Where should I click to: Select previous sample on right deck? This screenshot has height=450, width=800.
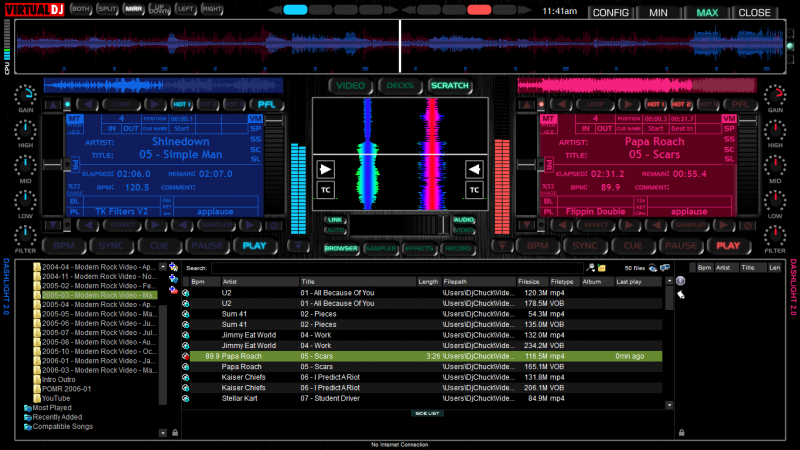656,225
